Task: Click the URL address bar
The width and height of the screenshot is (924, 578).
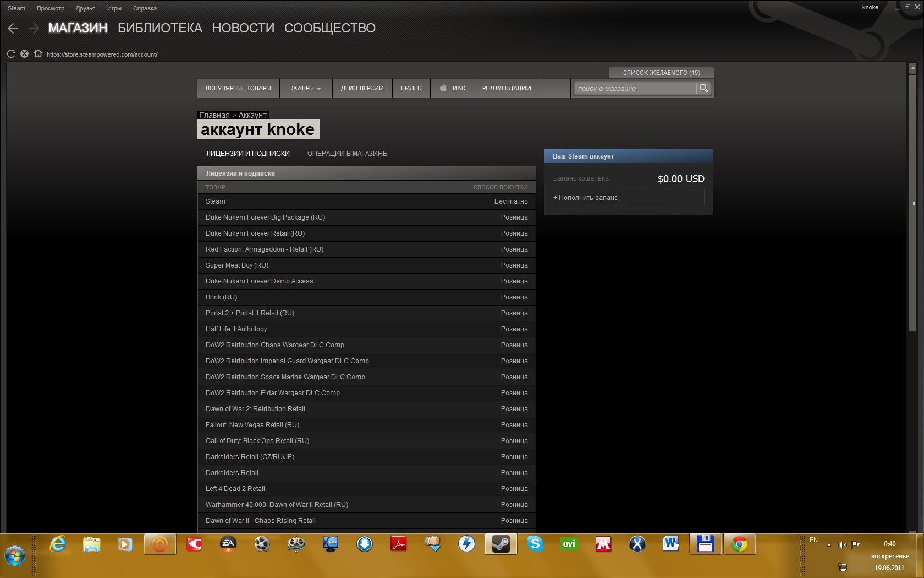Action: (x=102, y=54)
